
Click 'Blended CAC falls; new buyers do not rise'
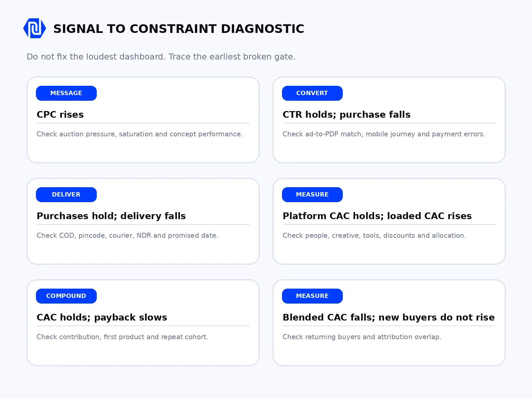point(389,317)
